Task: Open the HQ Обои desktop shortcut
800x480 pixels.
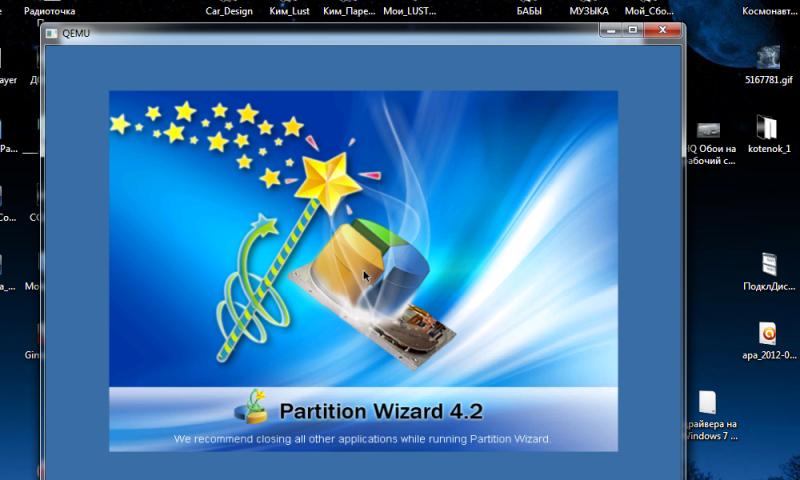Action: click(709, 131)
